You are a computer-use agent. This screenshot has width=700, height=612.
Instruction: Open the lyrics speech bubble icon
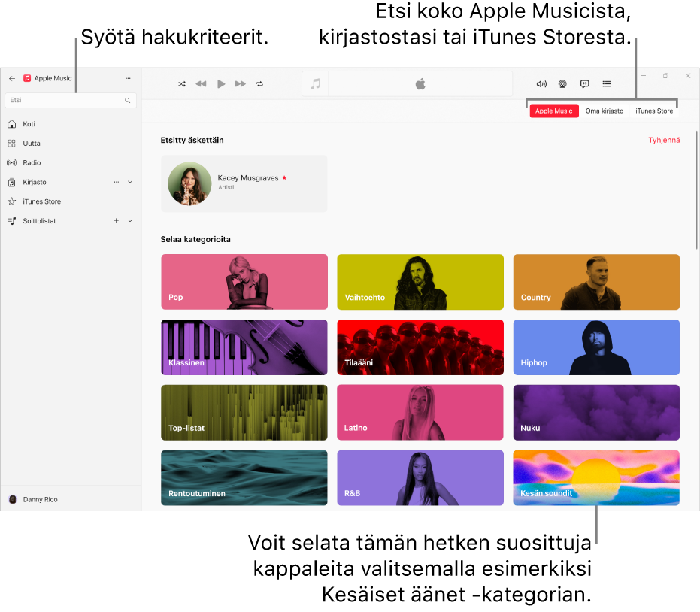(x=584, y=83)
